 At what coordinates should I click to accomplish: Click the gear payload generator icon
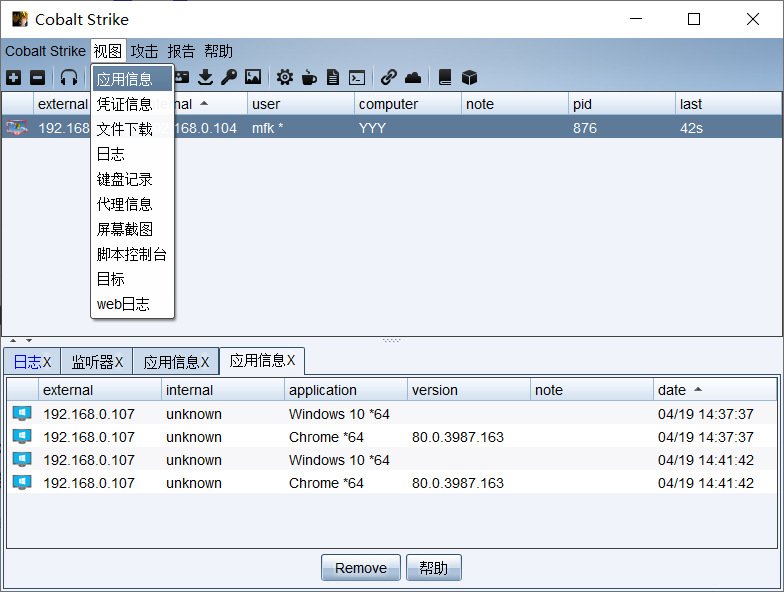click(285, 77)
